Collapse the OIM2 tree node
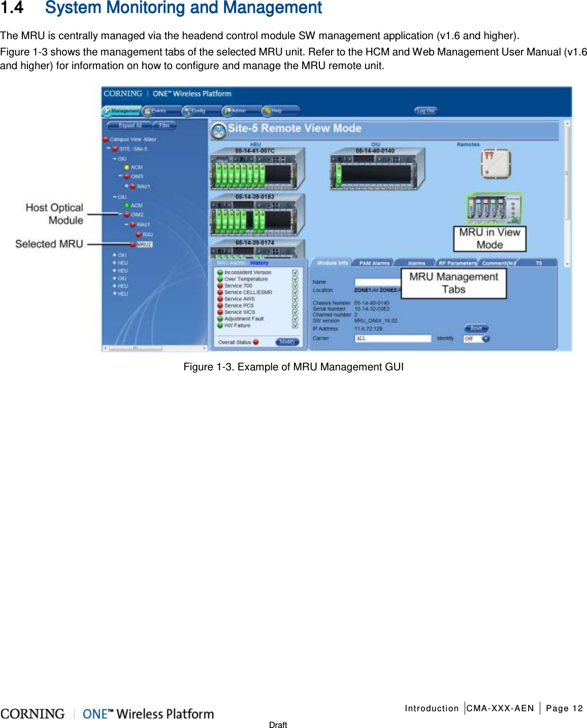587x728 pixels. (121, 214)
